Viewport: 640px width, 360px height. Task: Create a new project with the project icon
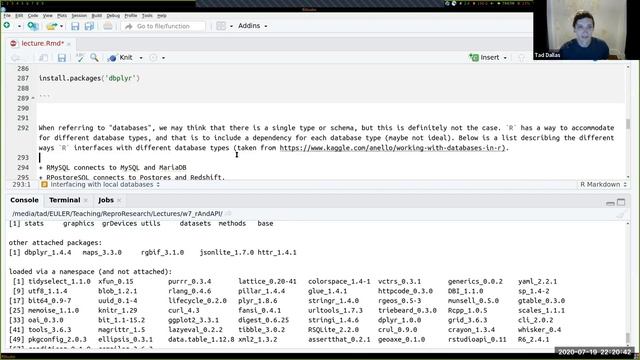coord(33,26)
